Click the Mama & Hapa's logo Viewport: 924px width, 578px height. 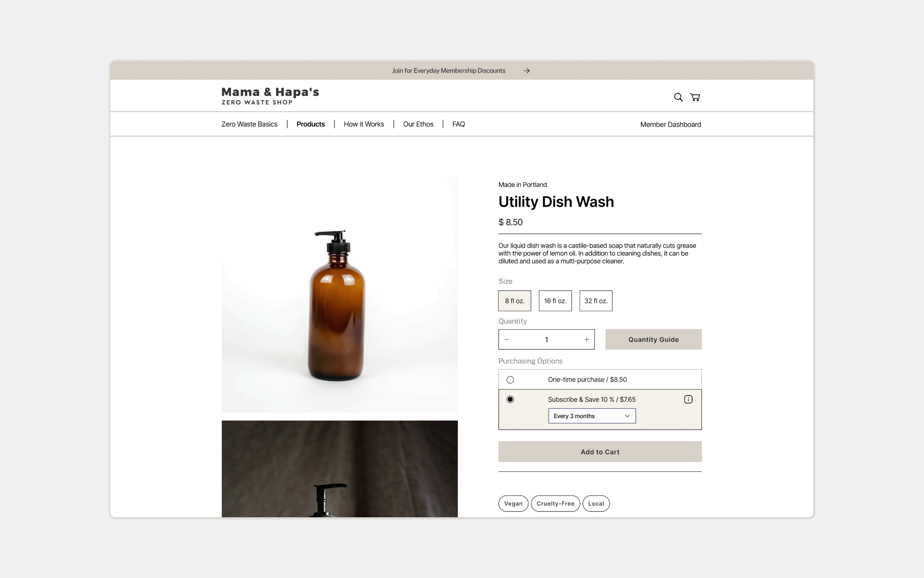(270, 96)
